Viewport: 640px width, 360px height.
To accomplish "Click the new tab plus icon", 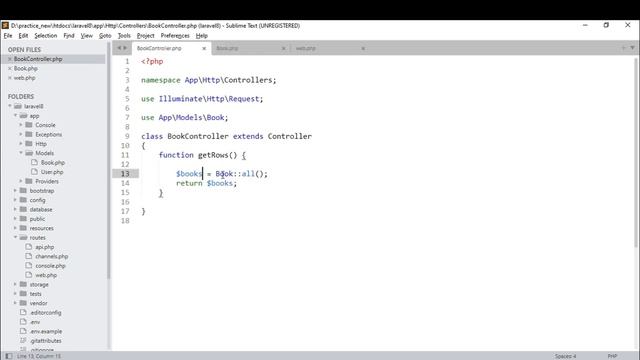I will click(623, 48).
